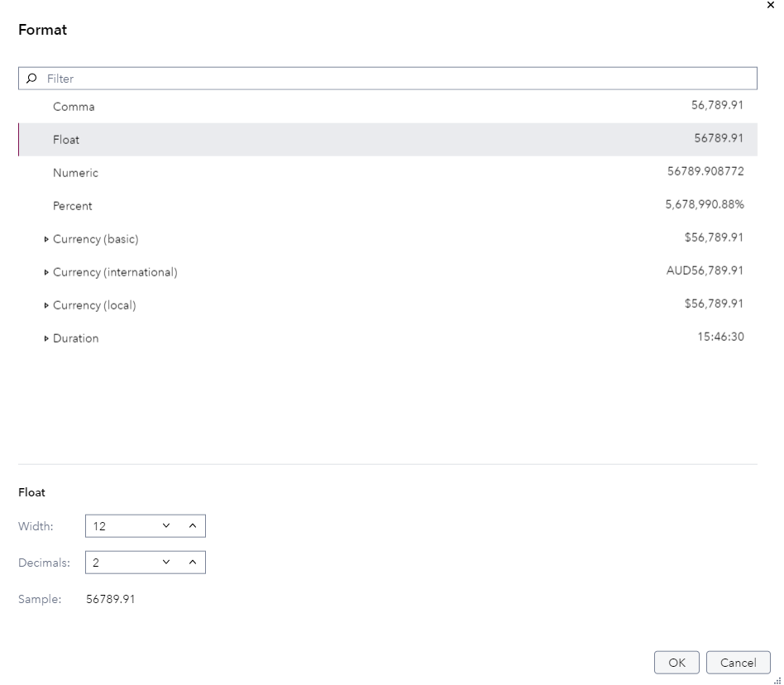This screenshot has height=685, width=784.
Task: Choose the Numeric format
Action: (x=75, y=173)
